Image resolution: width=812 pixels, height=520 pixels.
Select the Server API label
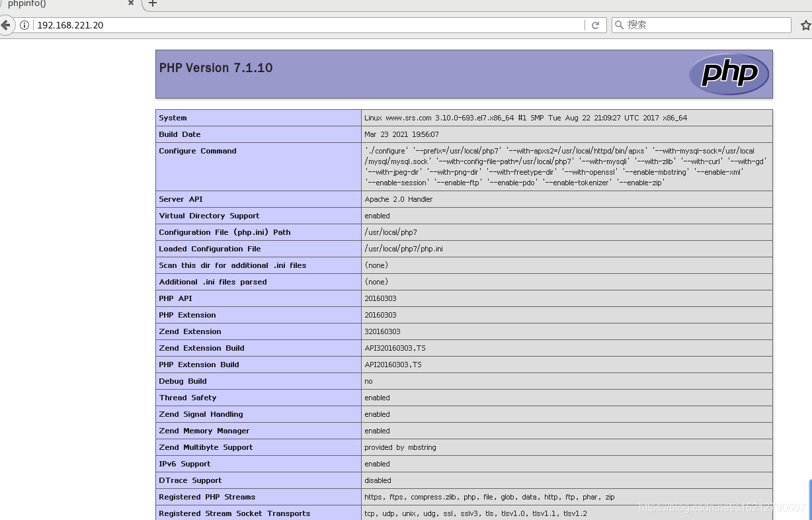click(x=182, y=199)
